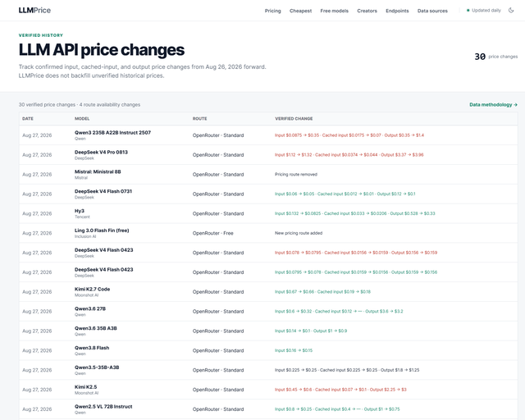Click the Updated daily status indicator
Image resolution: width=525 pixels, height=420 pixels.
click(x=484, y=11)
